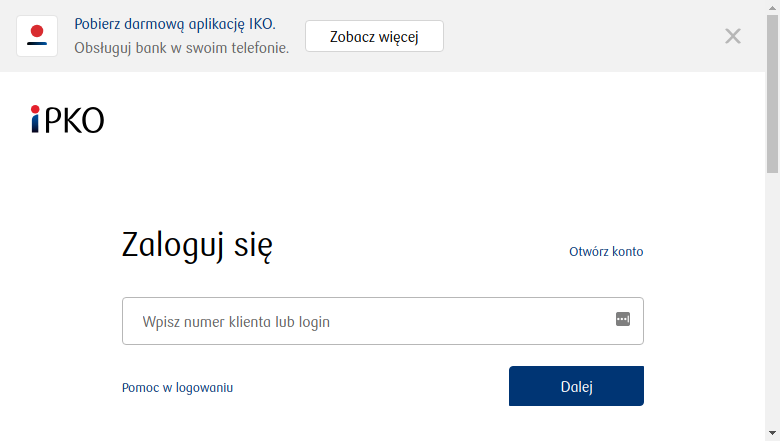Click the Wpisz numer klienta lub login placeholder
The width and height of the screenshot is (780, 441).
[236, 322]
